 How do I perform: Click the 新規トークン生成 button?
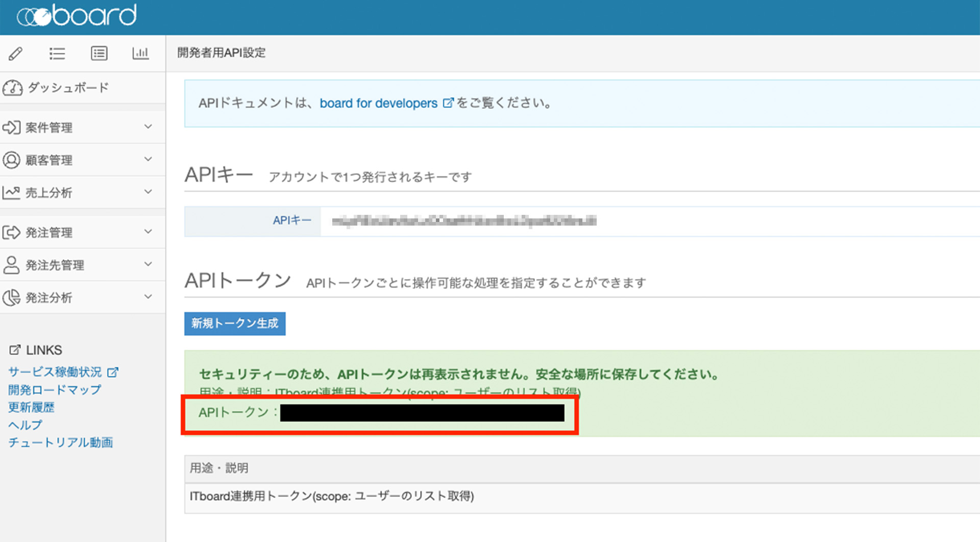(235, 324)
